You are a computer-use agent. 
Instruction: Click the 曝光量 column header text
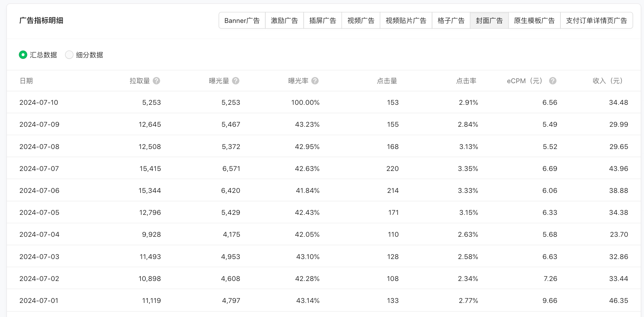219,81
